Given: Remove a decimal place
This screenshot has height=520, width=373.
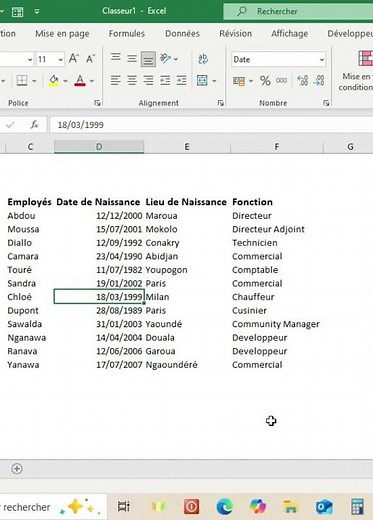Looking at the screenshot, I should [x=319, y=80].
